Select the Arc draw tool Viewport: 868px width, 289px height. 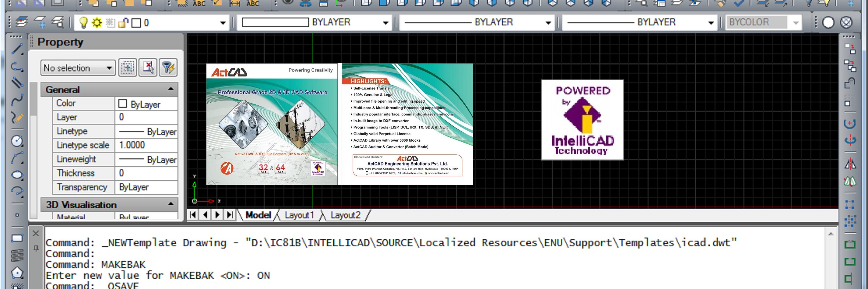[x=17, y=158]
